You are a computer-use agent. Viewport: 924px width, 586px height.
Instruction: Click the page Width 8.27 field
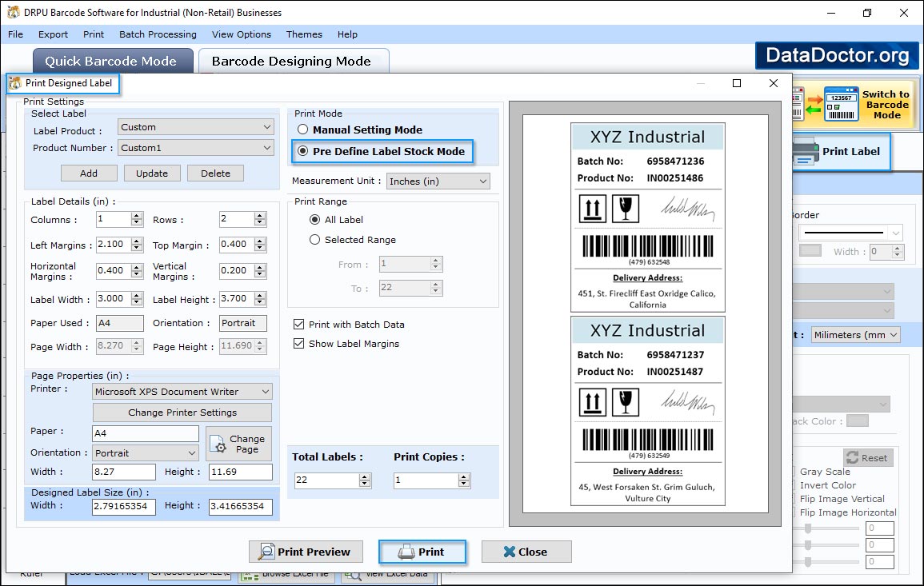tap(124, 472)
